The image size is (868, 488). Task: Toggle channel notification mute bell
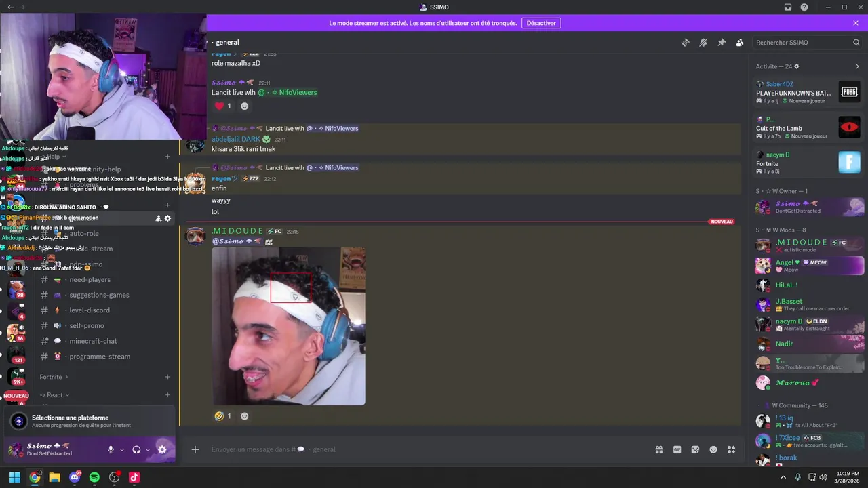703,42
